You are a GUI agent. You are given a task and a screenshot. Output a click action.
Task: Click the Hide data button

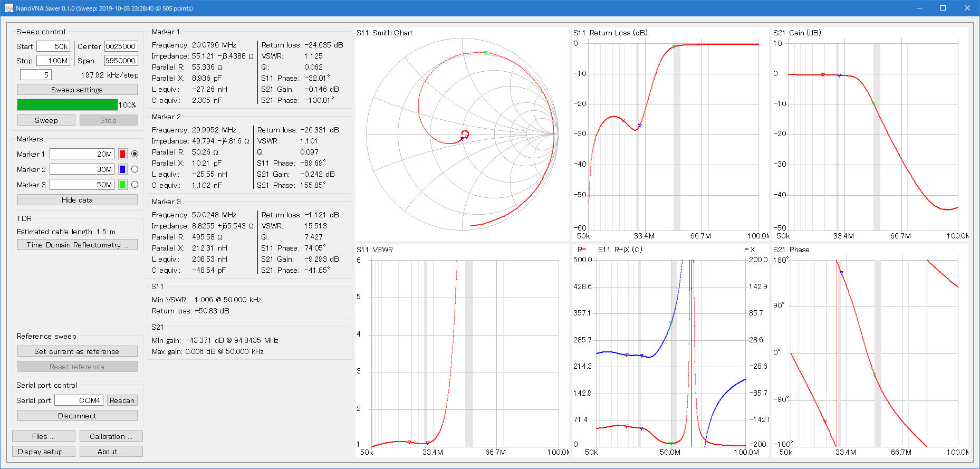coord(77,200)
